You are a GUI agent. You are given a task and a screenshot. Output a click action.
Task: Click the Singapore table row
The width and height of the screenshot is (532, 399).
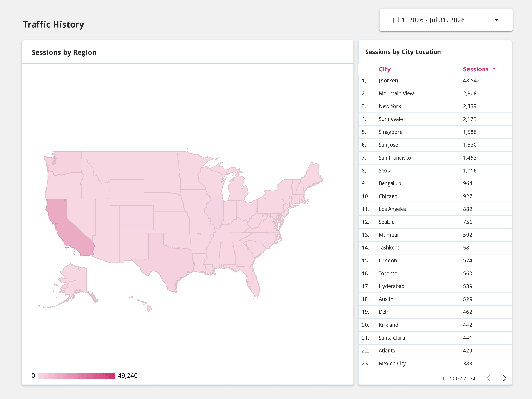pos(435,132)
